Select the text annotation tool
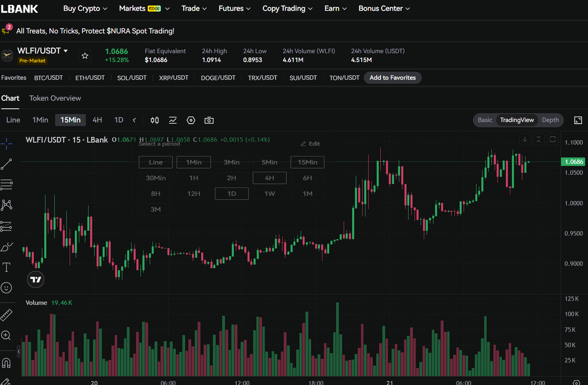588x385 pixels. coord(7,267)
